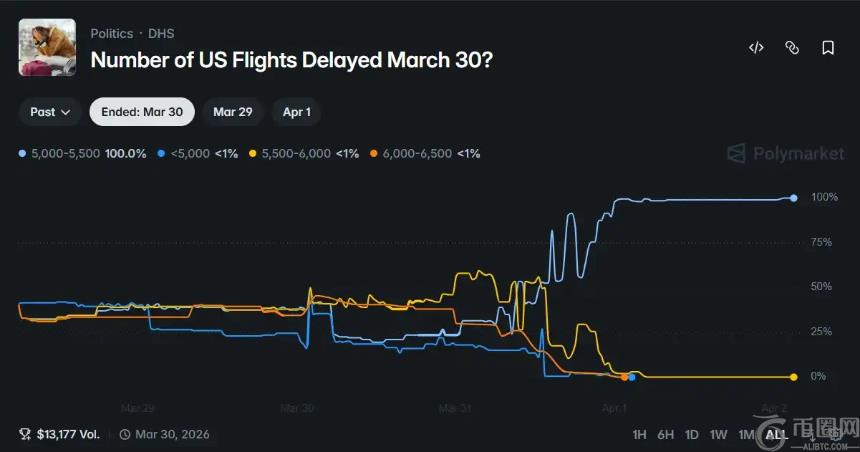Viewport: 860px width, 452px height.
Task: Expand the Past dropdown
Action: tap(49, 112)
